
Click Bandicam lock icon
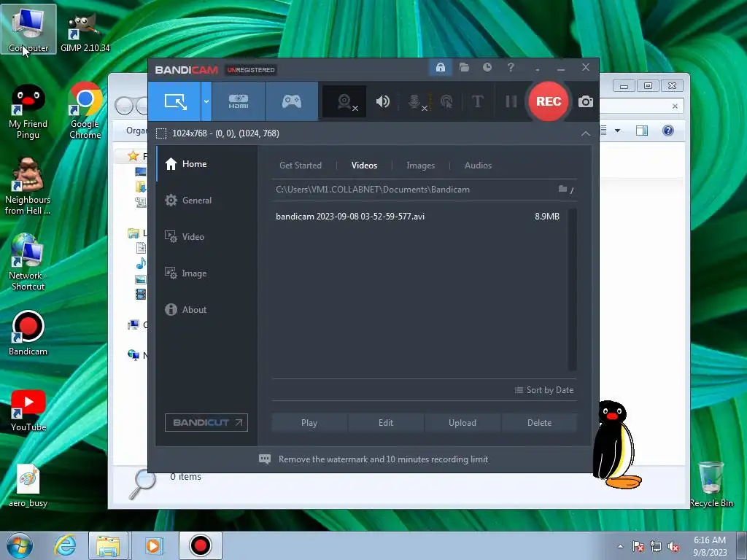pos(440,67)
